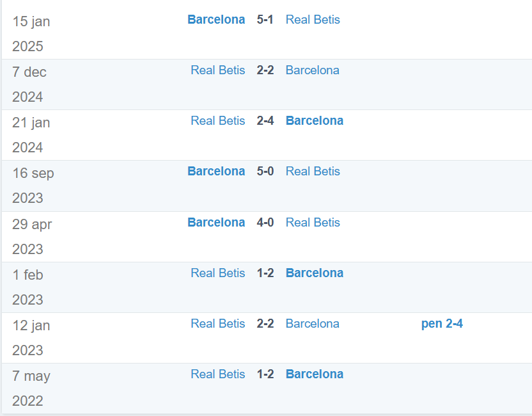Open the pen 2-4 penalty result
Viewport: 532px width, 416px height.
point(442,324)
